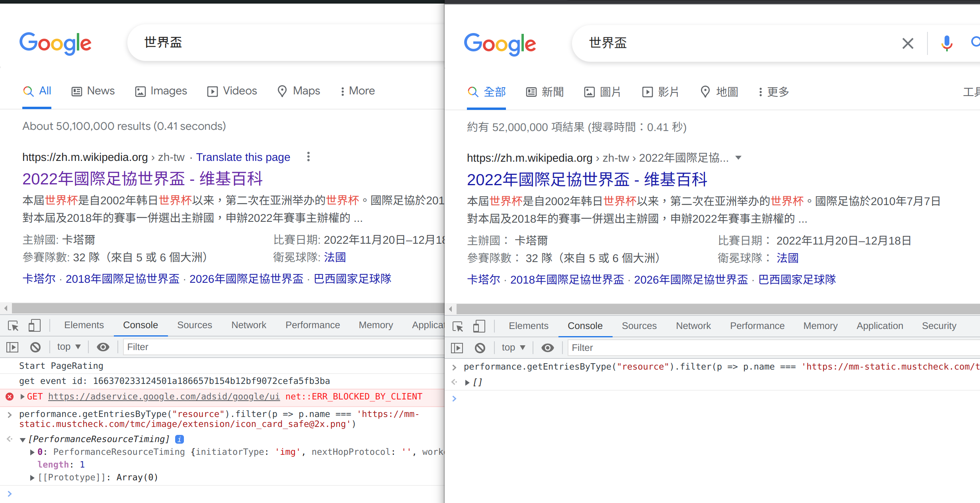Click the blue info badge next to PerformanceResourceTiming
This screenshot has height=503, width=980.
[x=180, y=439]
